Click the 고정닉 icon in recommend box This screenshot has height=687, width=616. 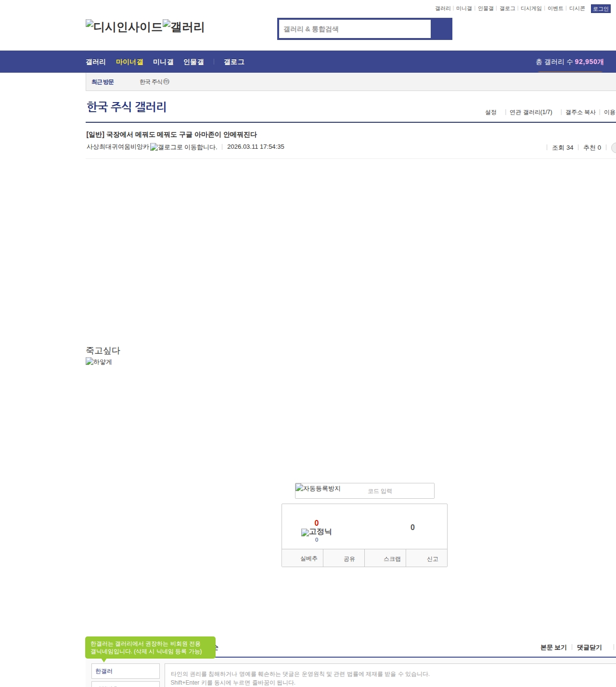point(316,532)
